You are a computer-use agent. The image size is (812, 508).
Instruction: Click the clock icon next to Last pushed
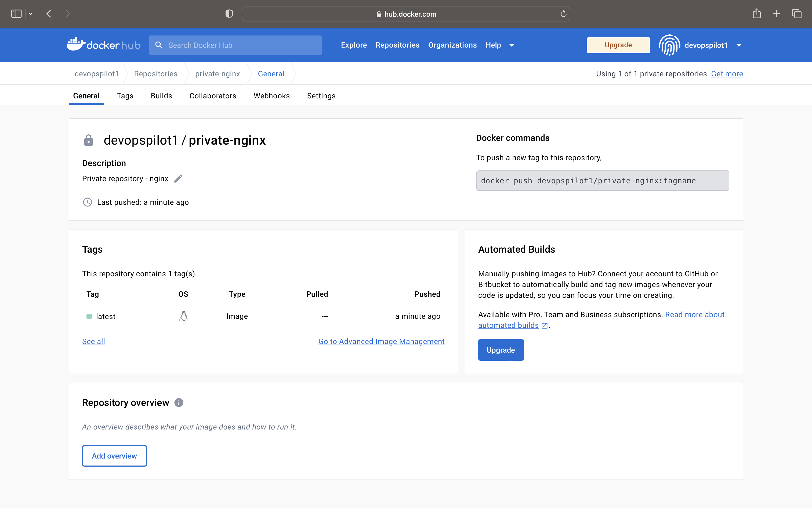[88, 202]
